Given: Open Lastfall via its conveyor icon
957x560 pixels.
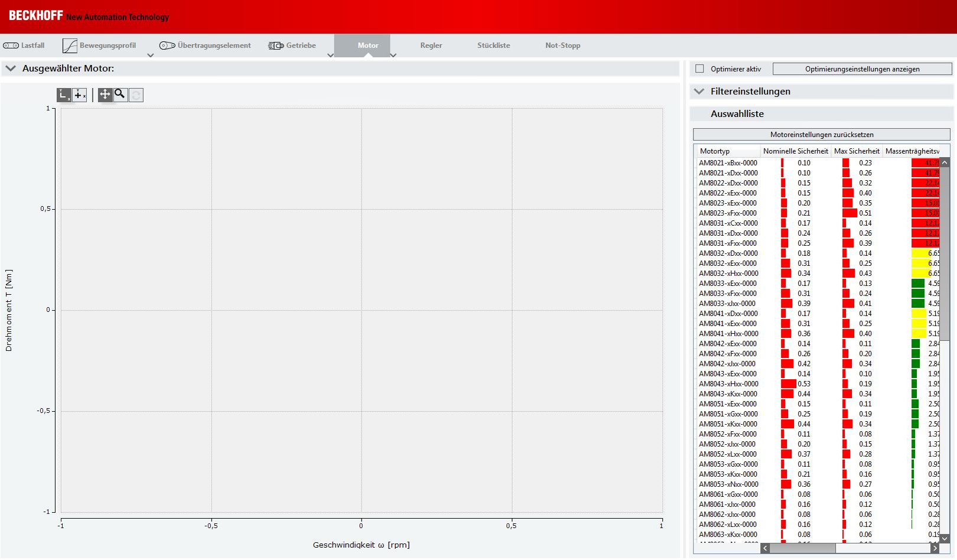Looking at the screenshot, I should point(11,45).
